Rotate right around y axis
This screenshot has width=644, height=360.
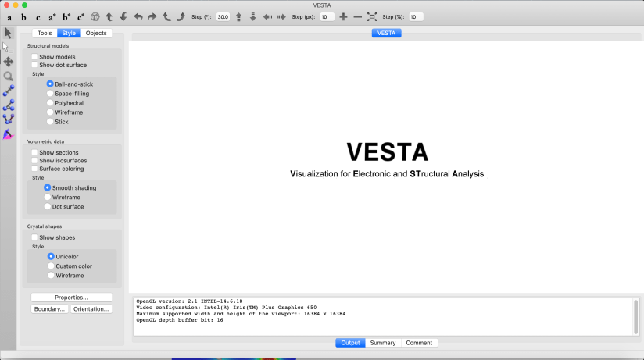coord(152,17)
